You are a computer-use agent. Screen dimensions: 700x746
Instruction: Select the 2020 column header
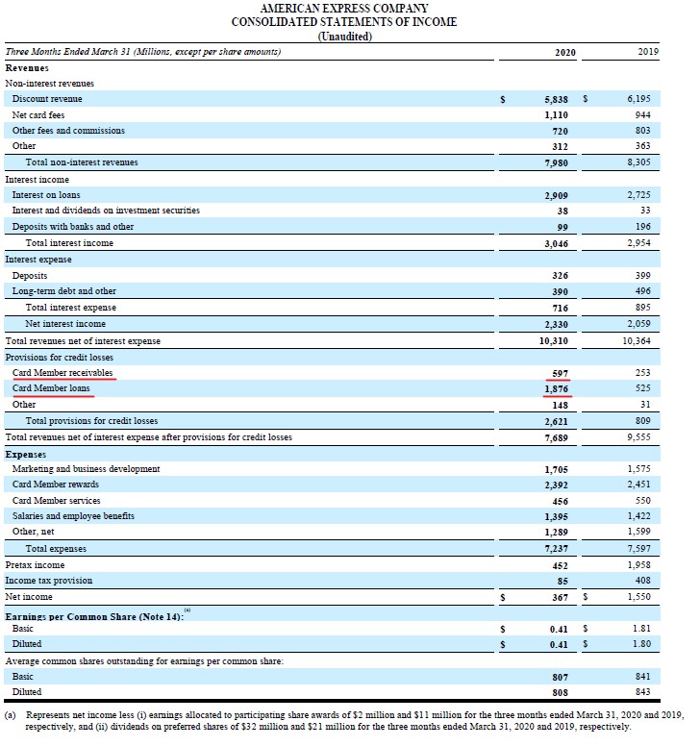click(x=566, y=51)
